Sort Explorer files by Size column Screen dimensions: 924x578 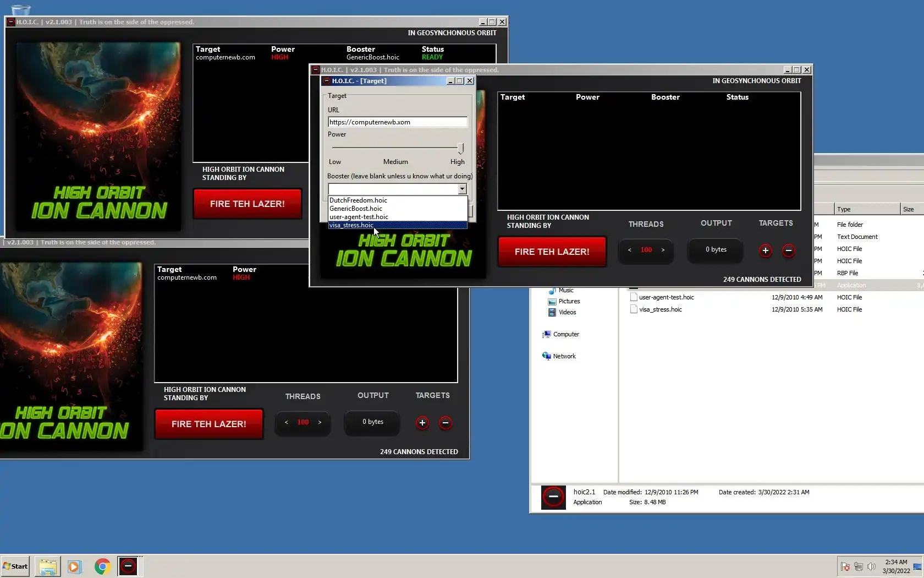tap(912, 209)
